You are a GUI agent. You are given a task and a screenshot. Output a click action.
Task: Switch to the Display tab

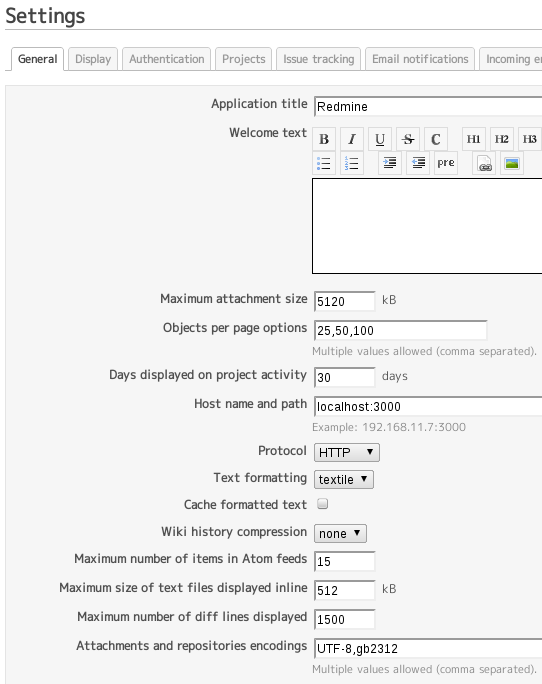coord(93,59)
